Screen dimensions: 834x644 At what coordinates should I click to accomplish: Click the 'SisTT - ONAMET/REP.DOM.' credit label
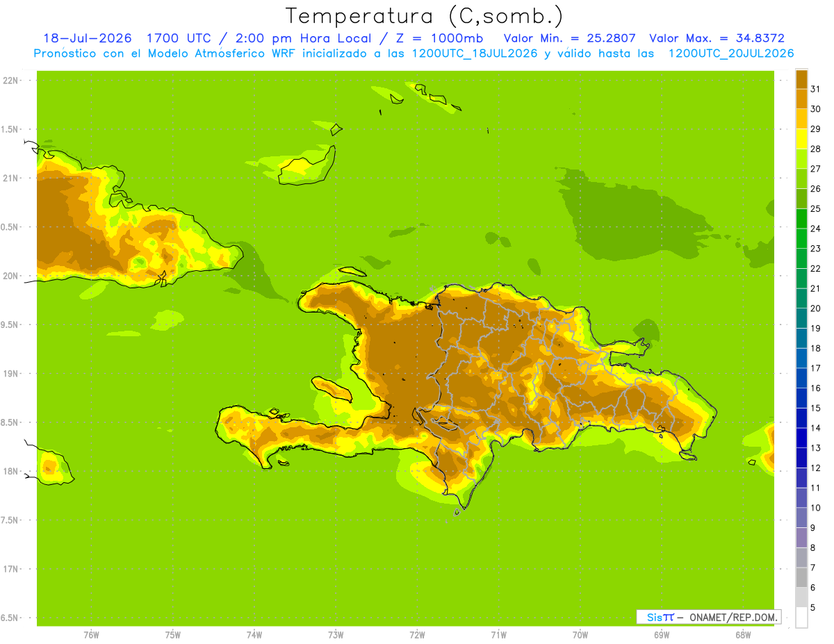click(x=708, y=617)
